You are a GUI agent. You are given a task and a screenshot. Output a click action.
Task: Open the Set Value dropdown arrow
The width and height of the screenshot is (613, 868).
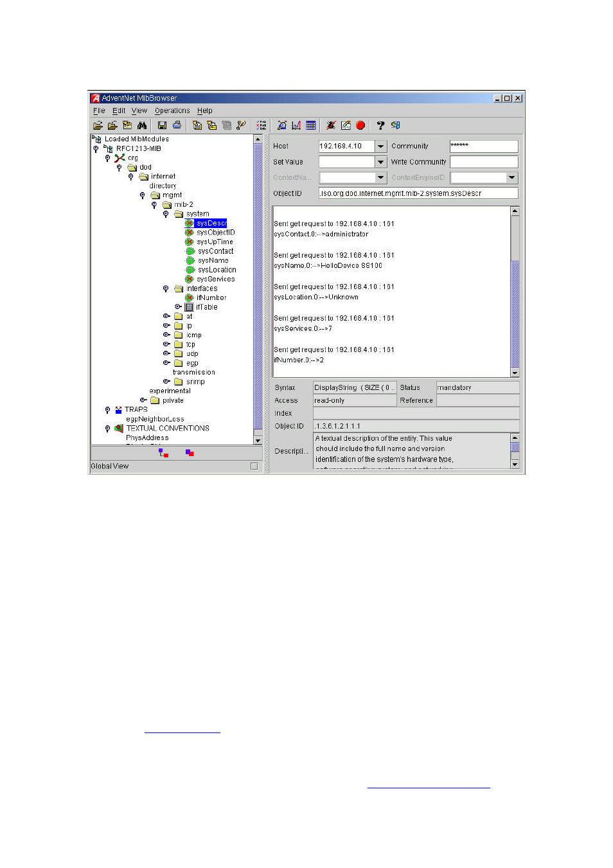[x=381, y=162]
